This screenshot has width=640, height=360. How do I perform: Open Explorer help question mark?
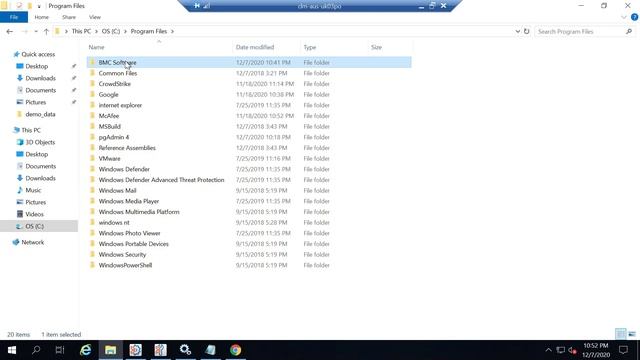(x=634, y=17)
